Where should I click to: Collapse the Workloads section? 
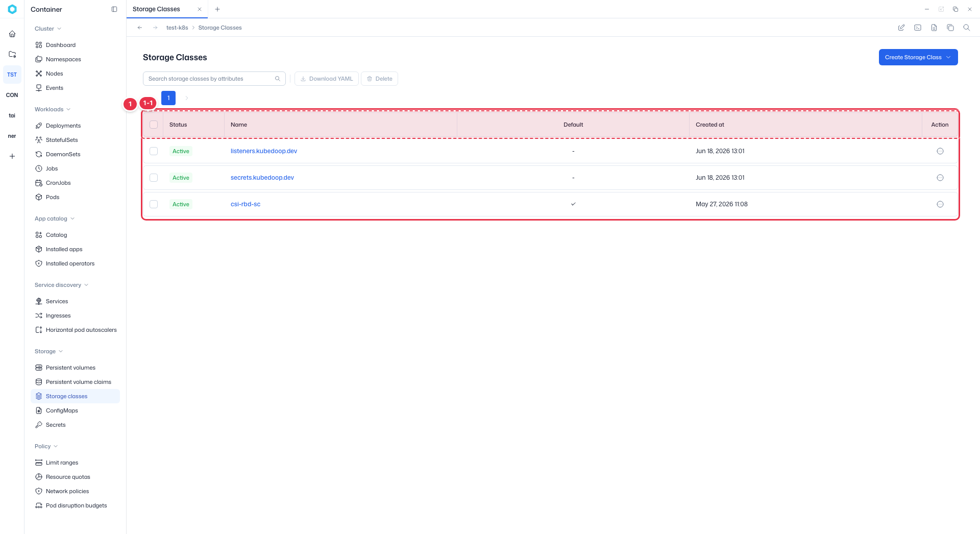click(x=53, y=109)
